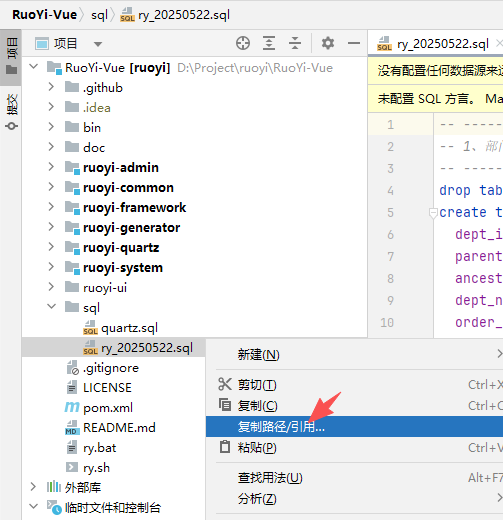Choose 复制(C) from the context menu
503x520 pixels.
(x=354, y=406)
